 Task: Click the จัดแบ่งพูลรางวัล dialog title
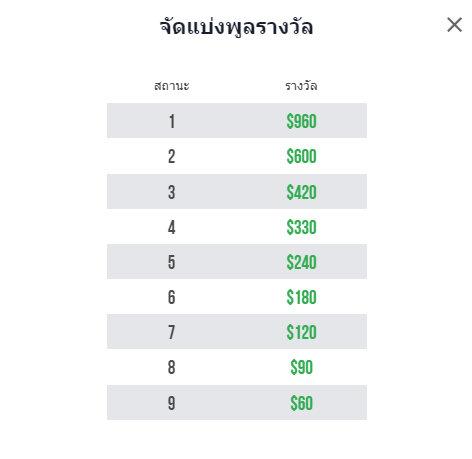click(236, 26)
